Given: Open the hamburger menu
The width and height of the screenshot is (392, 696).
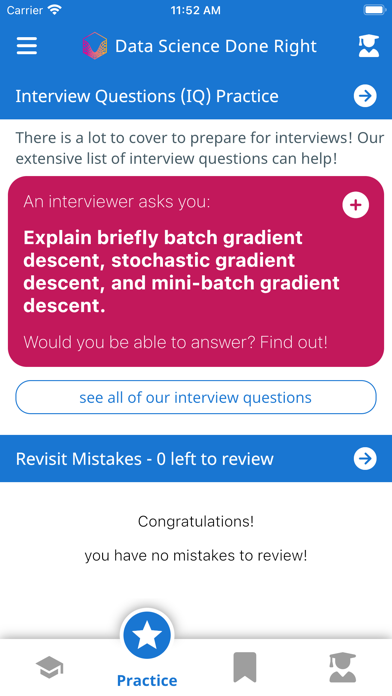Looking at the screenshot, I should (27, 46).
